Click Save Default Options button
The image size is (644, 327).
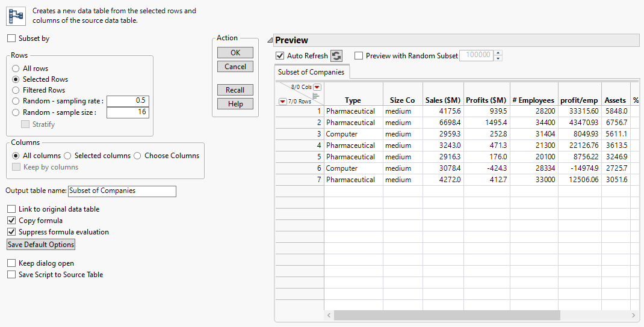tap(41, 245)
